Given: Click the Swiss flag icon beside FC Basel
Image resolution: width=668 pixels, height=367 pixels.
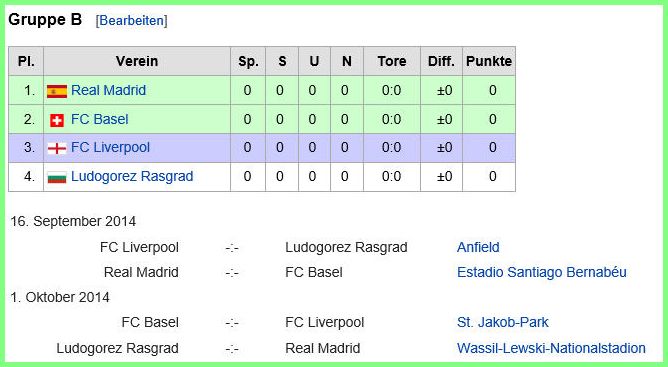Looking at the screenshot, I should [x=57, y=120].
